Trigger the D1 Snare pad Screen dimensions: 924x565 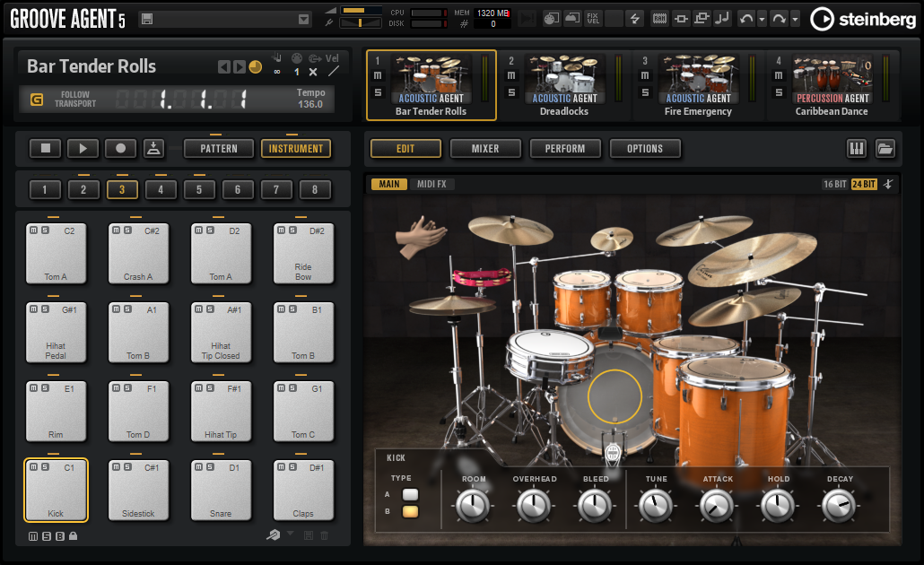(x=221, y=491)
